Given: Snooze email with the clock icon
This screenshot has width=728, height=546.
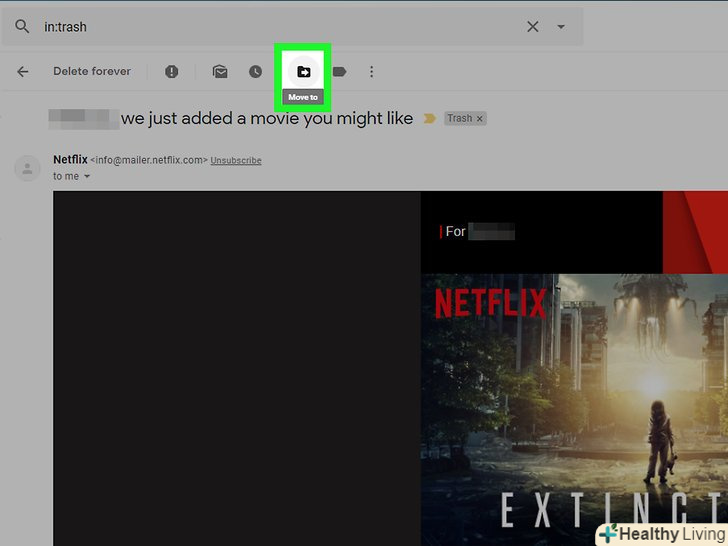Looking at the screenshot, I should point(255,72).
